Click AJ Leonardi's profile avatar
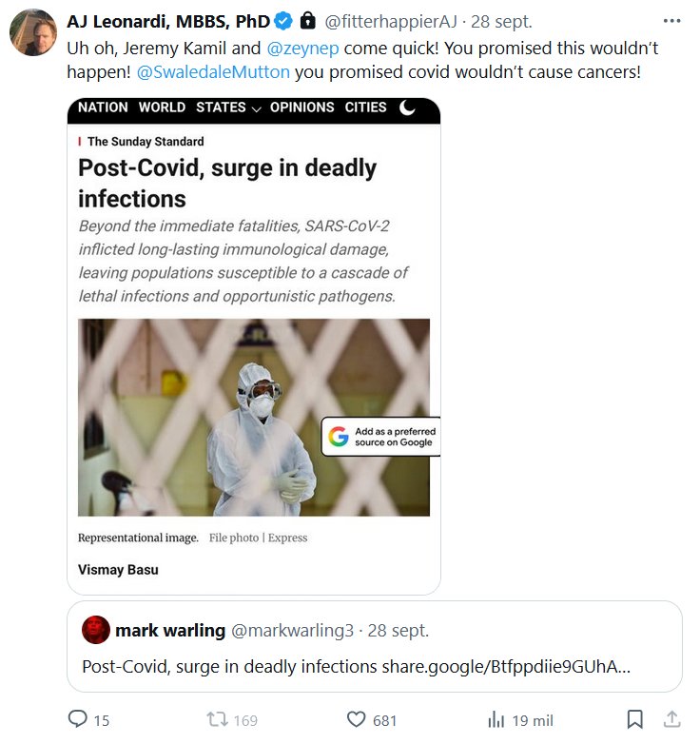This screenshot has height=744, width=700. tap(32, 32)
